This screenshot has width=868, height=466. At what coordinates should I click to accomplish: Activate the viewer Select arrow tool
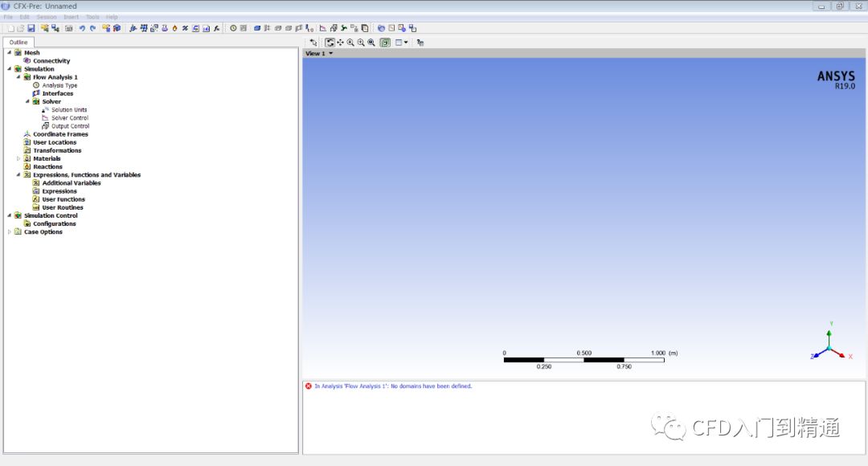click(313, 43)
